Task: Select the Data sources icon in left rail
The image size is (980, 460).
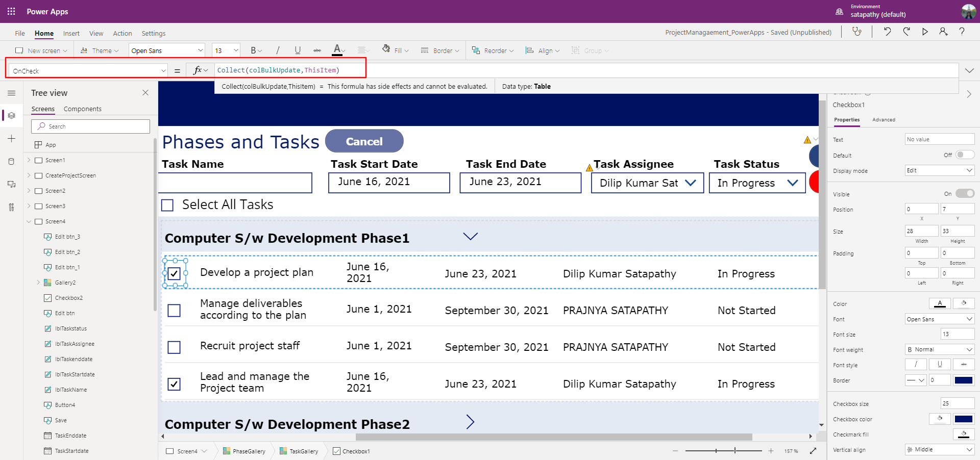Action: click(x=11, y=161)
